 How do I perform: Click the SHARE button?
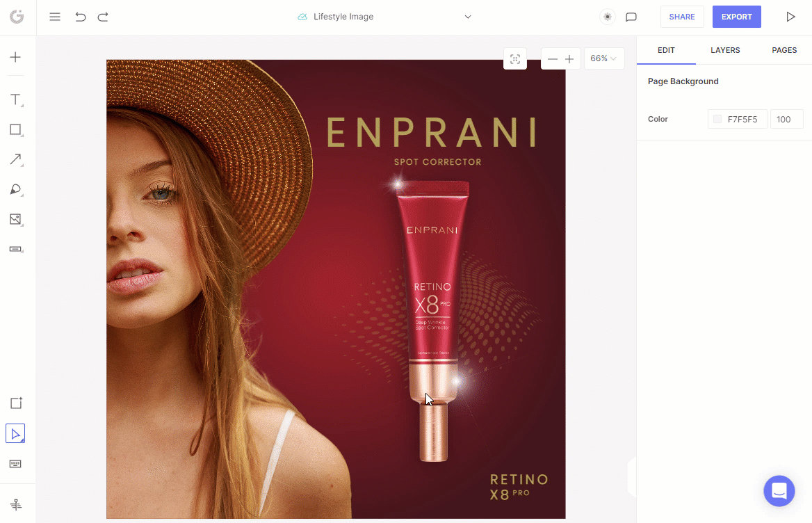pos(681,17)
